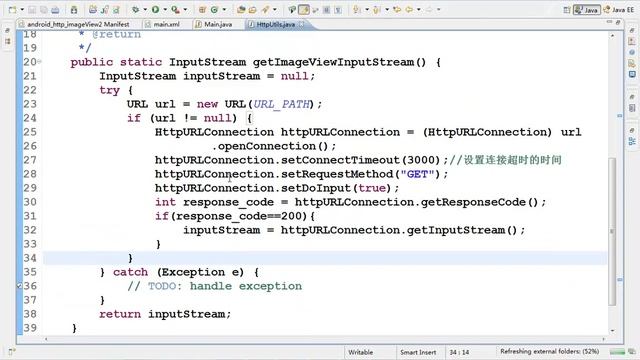Expand the New Java Class dropdown arrow
Image resolution: width=640 pixels, height=360 pixels.
[224, 9]
